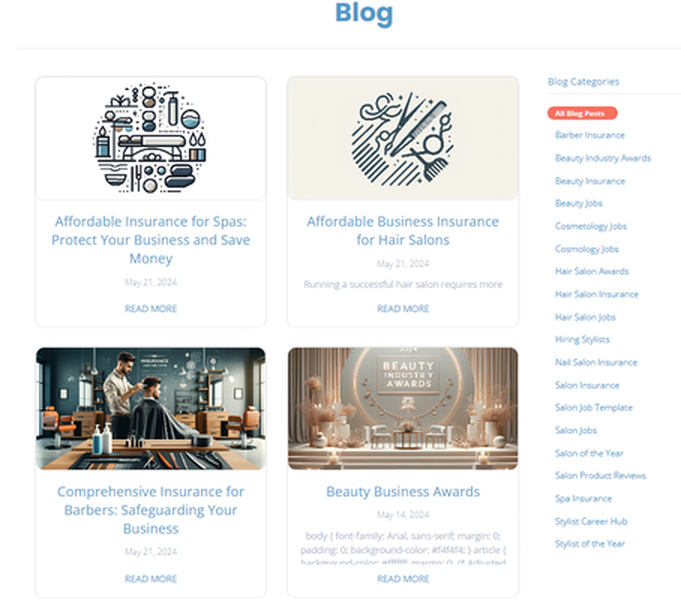
Task: Click the scissors and comb illustration
Action: (x=403, y=138)
